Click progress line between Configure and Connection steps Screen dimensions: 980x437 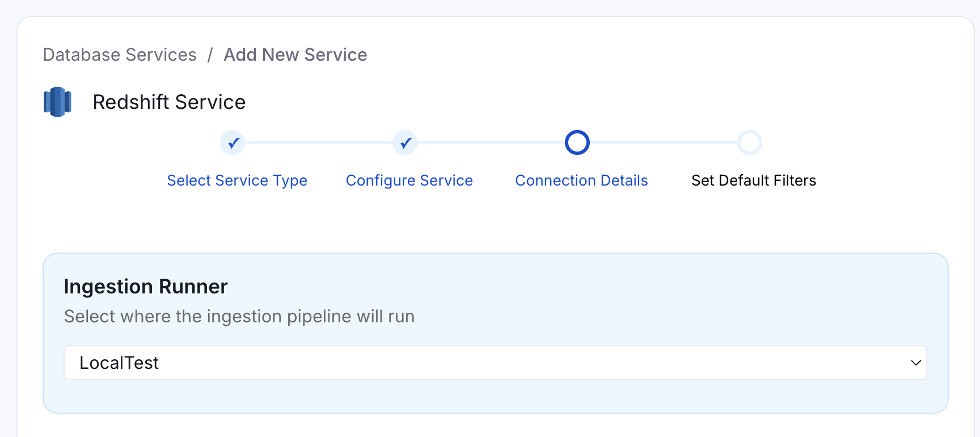[x=491, y=142]
